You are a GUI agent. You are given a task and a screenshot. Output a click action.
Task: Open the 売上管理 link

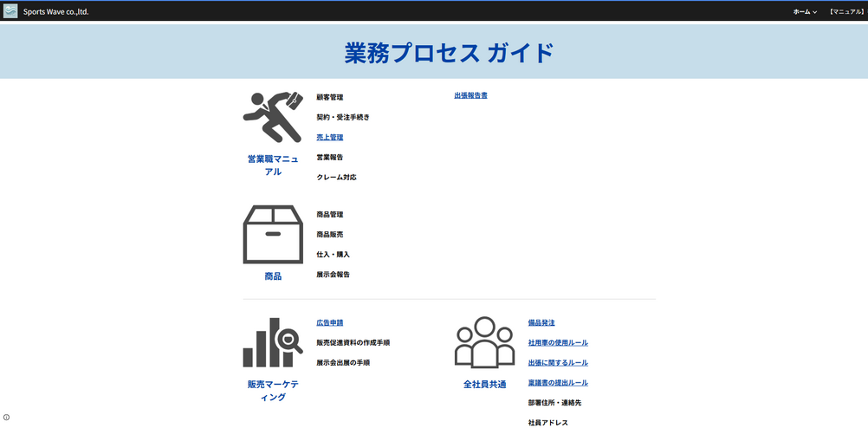click(x=329, y=137)
